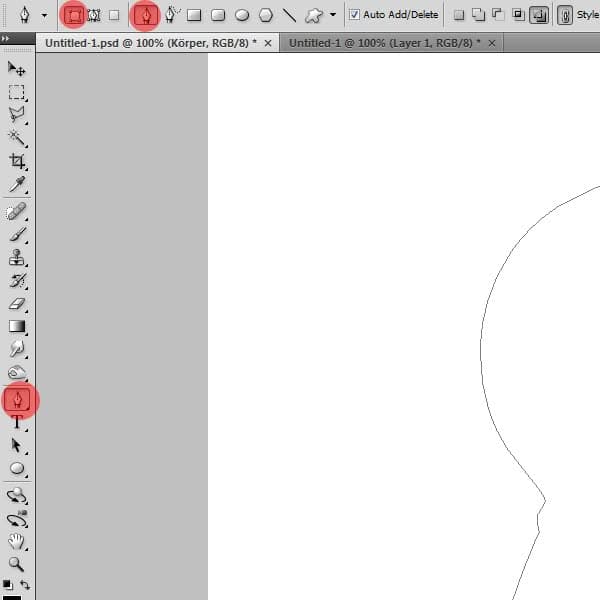Swap foreground and background colors
Image resolution: width=600 pixels, height=600 pixels.
tap(25, 585)
